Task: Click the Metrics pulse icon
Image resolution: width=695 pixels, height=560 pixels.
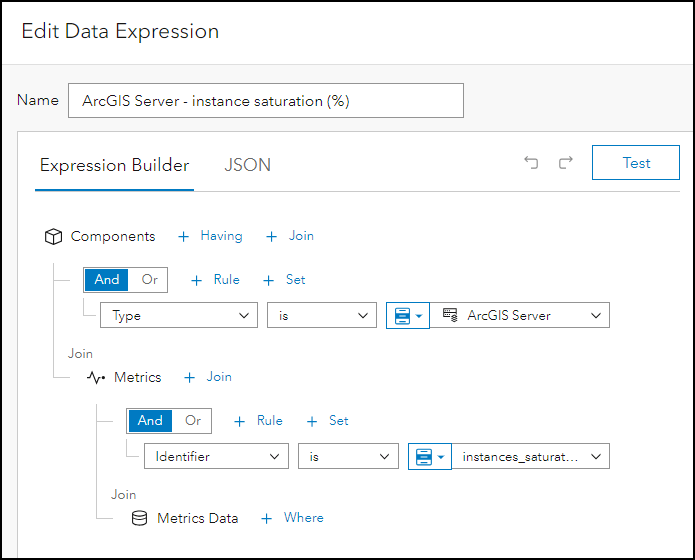Action: click(x=97, y=378)
